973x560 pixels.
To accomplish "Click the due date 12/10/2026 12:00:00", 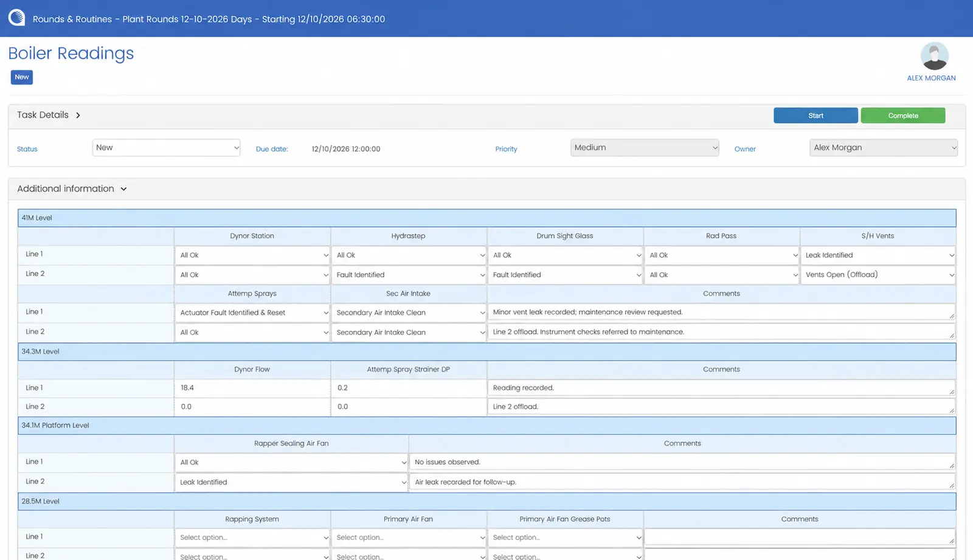I will (x=346, y=149).
